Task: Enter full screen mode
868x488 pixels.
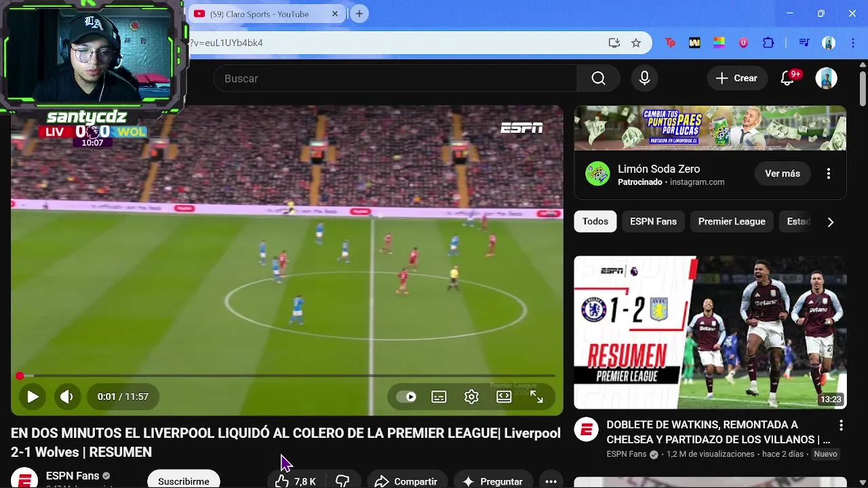Action: click(536, 396)
